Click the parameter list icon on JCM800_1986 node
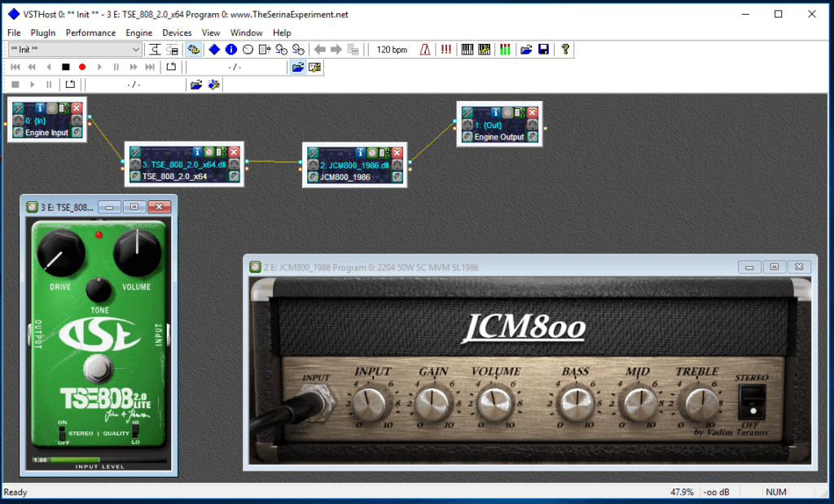 (x=384, y=153)
